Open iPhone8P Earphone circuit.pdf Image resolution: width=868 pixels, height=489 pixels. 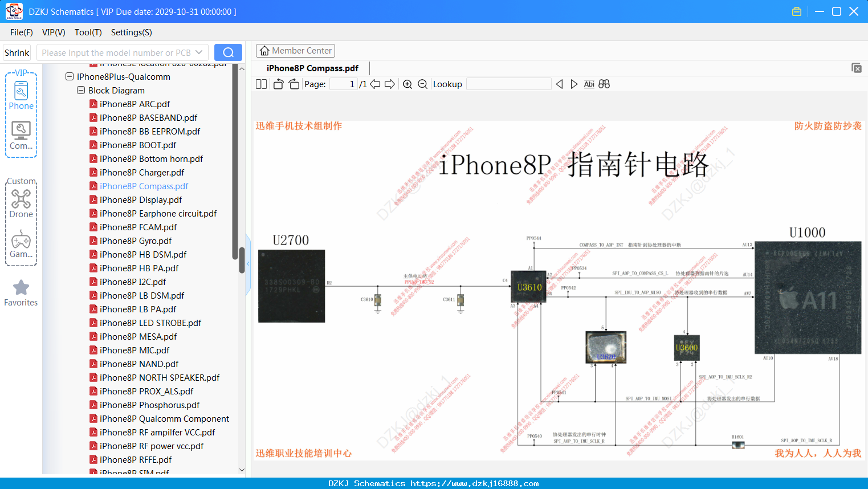[x=158, y=214]
